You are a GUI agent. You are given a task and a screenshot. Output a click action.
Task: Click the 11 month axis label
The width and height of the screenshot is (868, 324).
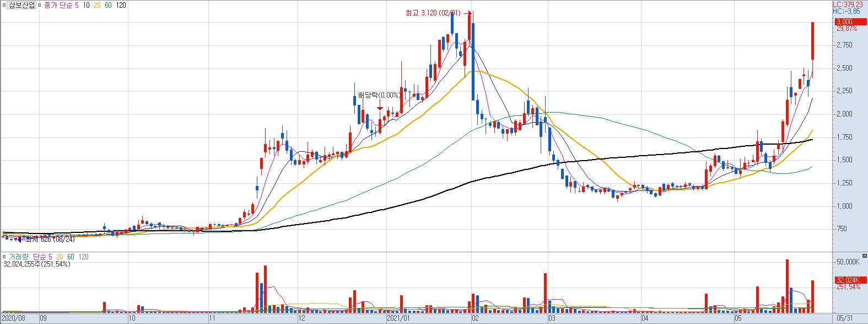(212, 318)
